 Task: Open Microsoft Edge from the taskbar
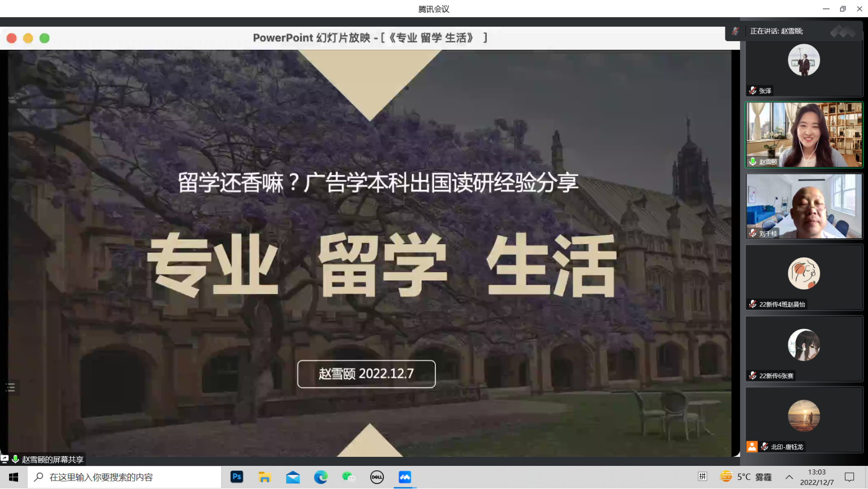(x=321, y=477)
